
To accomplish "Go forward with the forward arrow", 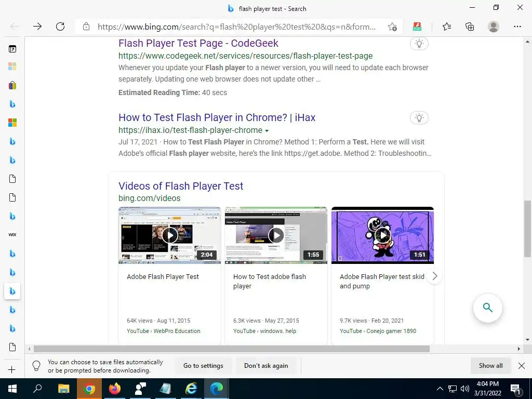I will 37,26.
